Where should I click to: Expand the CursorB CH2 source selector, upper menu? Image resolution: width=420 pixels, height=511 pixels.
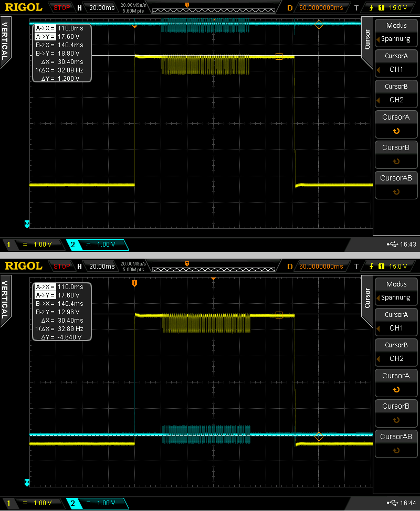tap(396, 93)
